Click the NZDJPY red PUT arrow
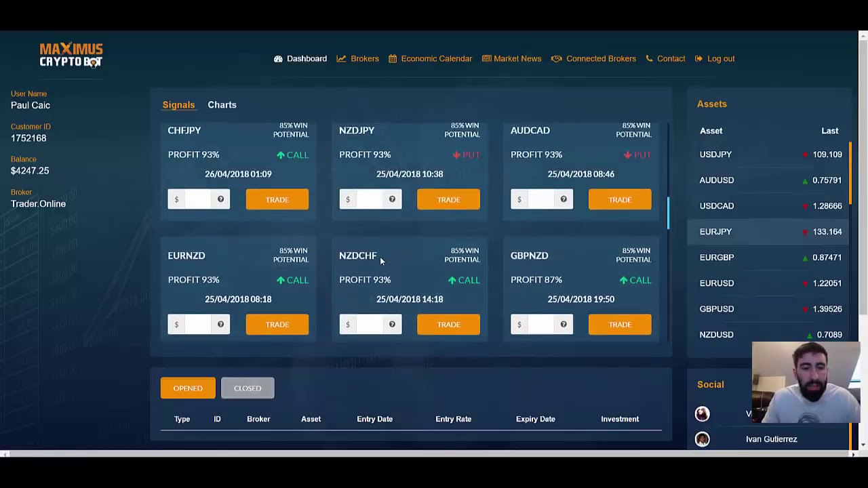The image size is (868, 488). point(456,155)
